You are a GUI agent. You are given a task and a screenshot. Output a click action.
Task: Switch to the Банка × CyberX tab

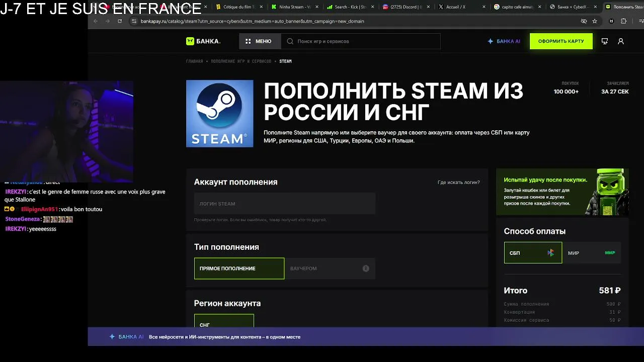[x=574, y=7]
